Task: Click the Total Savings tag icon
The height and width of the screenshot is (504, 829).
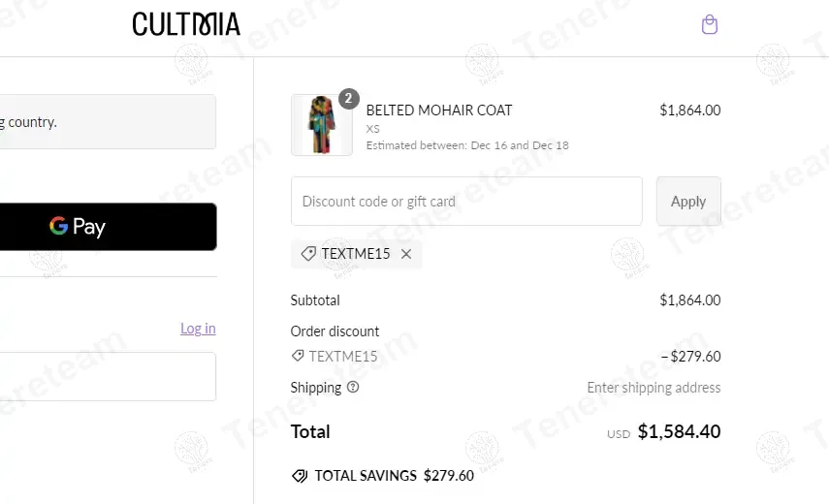Action: pyautogui.click(x=300, y=476)
